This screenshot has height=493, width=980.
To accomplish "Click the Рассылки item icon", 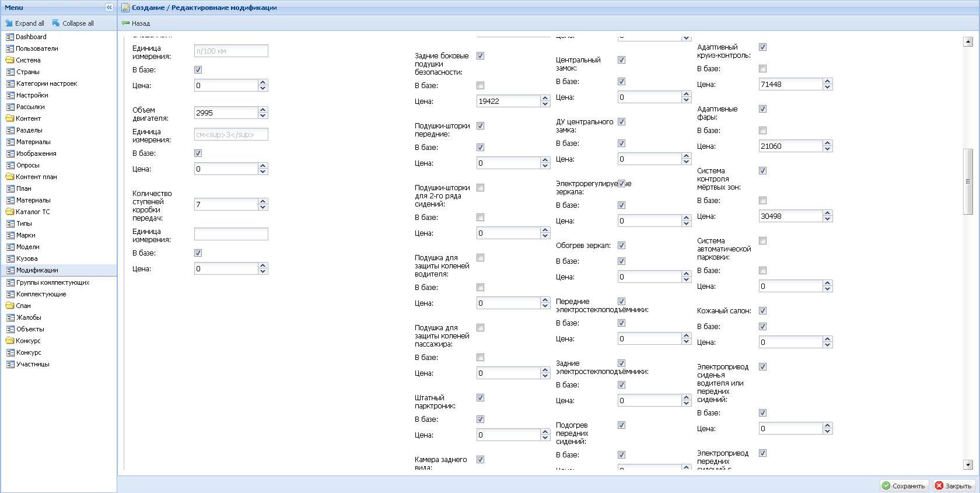I will 10,107.
